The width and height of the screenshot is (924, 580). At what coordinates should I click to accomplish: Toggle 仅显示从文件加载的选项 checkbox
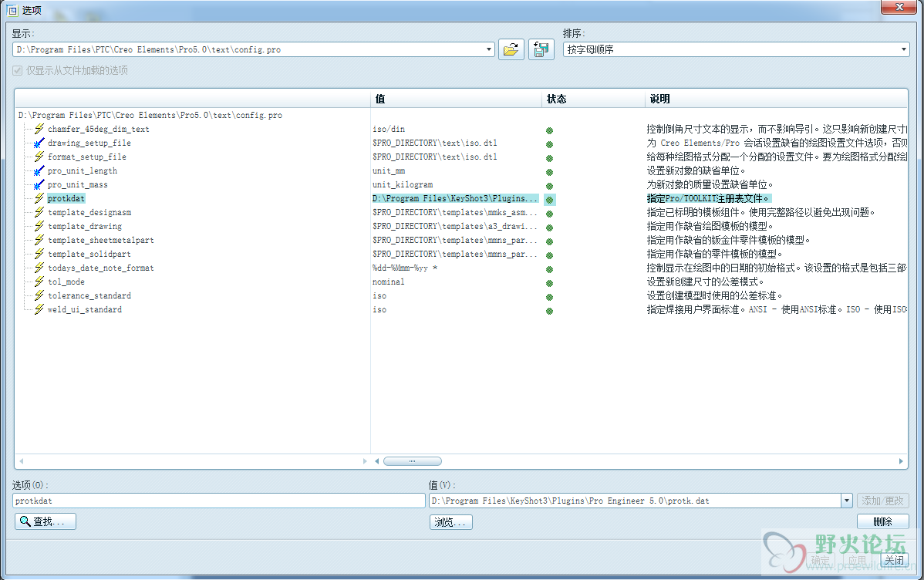[17, 70]
